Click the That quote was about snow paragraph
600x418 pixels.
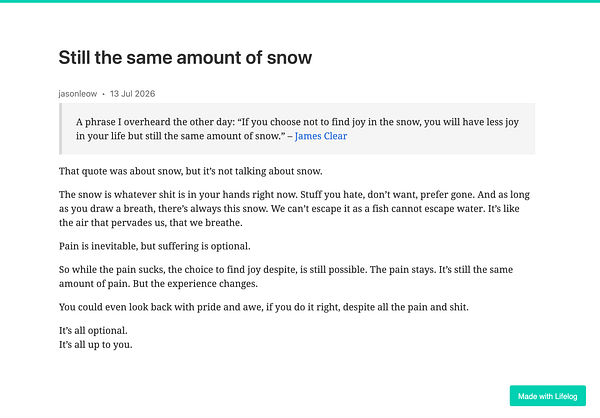pos(191,171)
